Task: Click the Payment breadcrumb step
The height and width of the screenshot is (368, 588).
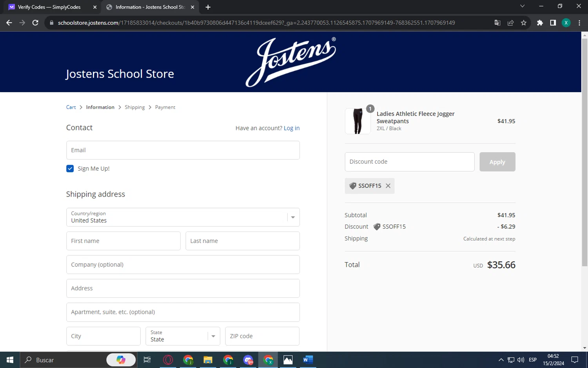Action: pos(165,107)
